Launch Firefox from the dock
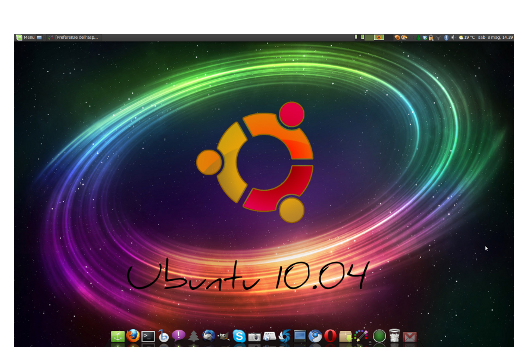The height and width of the screenshot is (364, 524). click(133, 336)
